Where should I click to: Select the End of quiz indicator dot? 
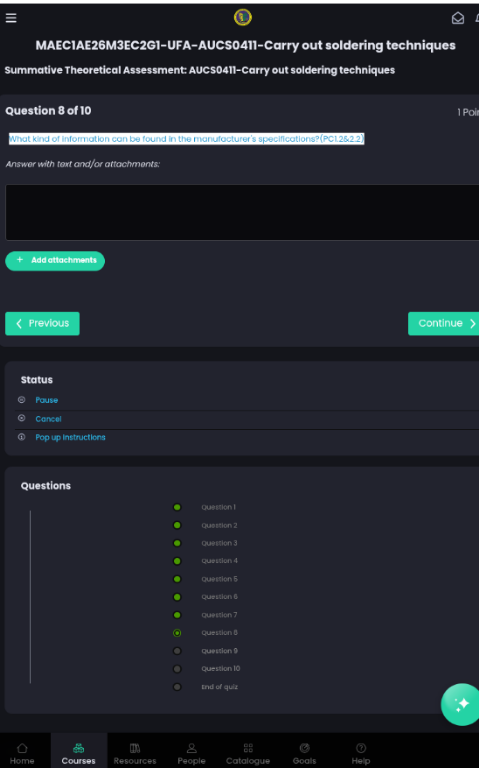(177, 687)
